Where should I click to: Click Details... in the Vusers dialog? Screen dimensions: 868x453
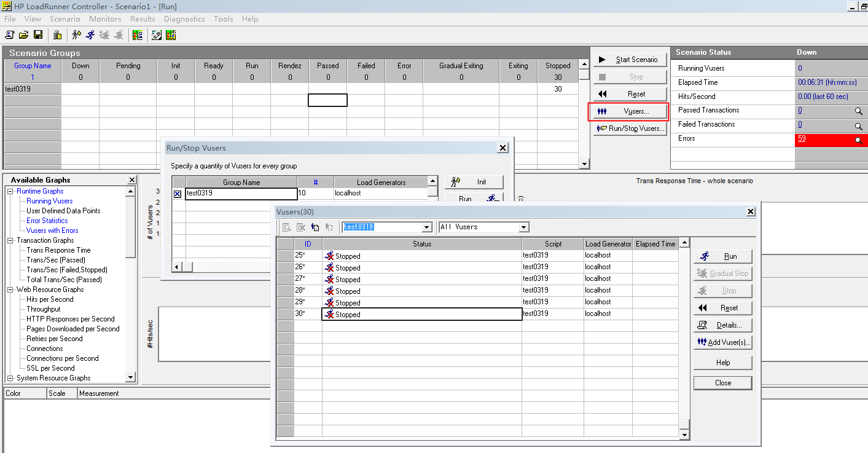point(722,325)
